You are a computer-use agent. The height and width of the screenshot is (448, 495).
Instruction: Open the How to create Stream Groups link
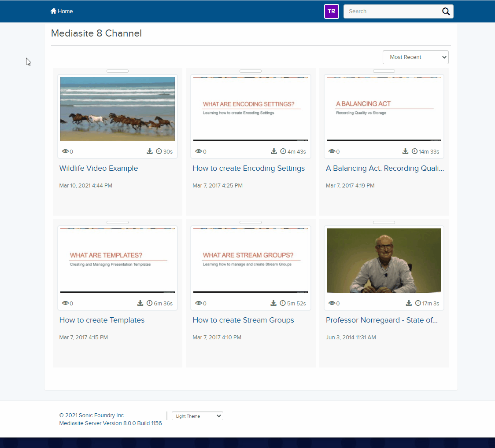244,320
